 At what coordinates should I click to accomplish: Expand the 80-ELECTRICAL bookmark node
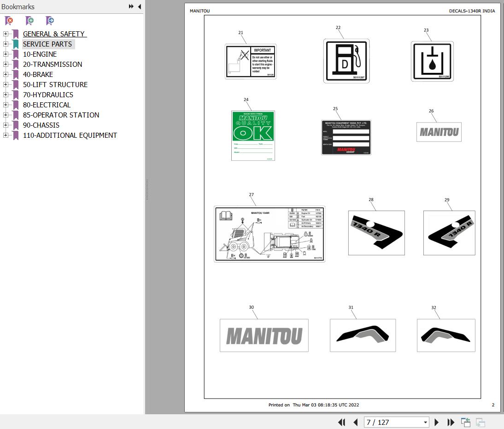point(6,105)
